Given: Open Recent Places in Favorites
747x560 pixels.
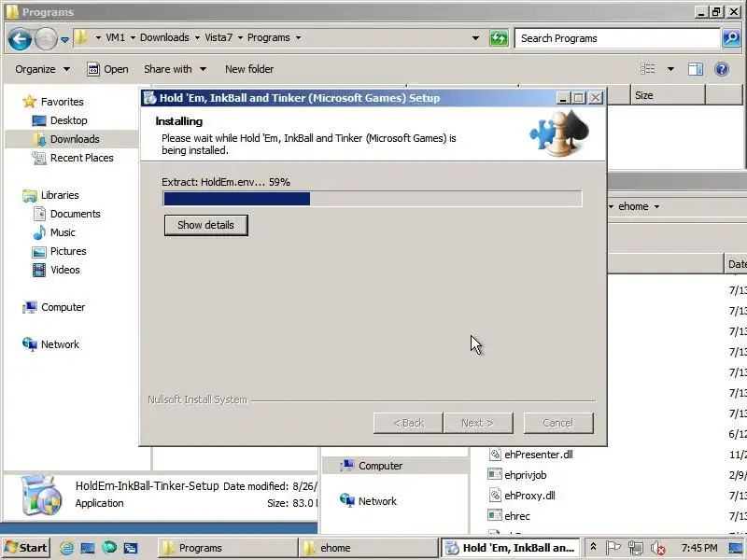Looking at the screenshot, I should pos(73,158).
